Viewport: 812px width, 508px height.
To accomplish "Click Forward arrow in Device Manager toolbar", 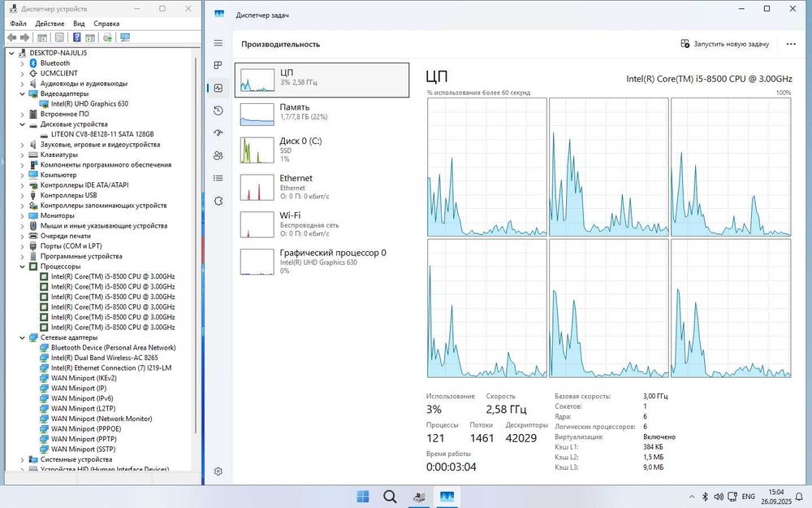I will [24, 37].
